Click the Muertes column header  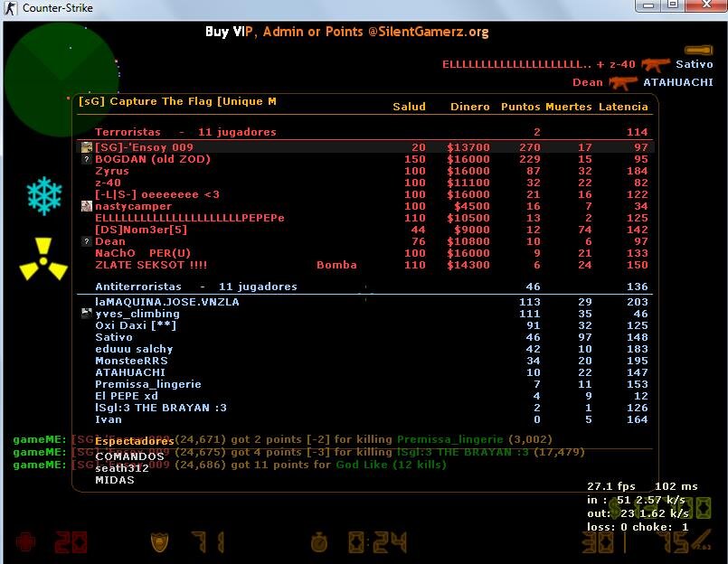tap(569, 107)
